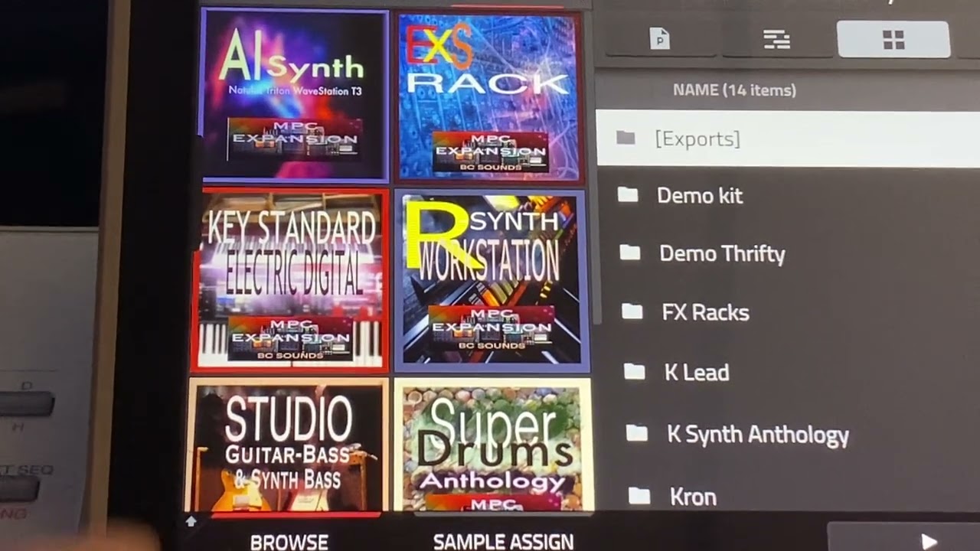Click the folder icon next to K Lead

click(x=635, y=372)
